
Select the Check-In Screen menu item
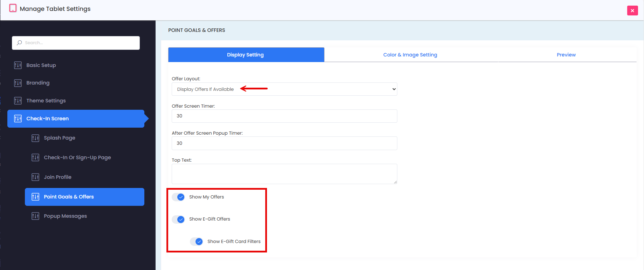(76, 119)
